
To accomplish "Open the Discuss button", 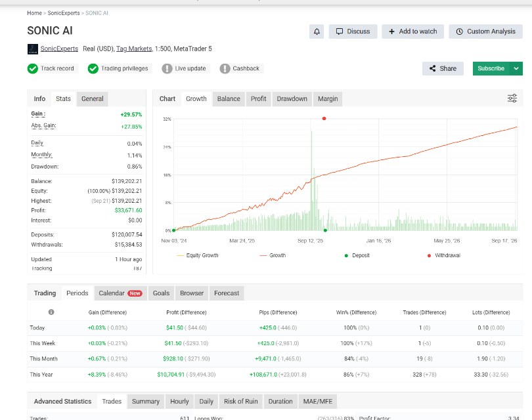I will (x=353, y=31).
